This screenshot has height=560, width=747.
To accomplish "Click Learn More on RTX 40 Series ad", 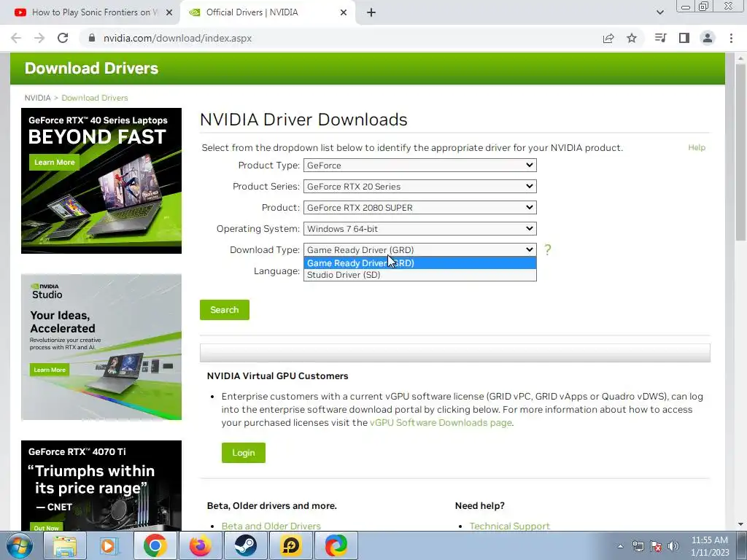I will click(54, 163).
